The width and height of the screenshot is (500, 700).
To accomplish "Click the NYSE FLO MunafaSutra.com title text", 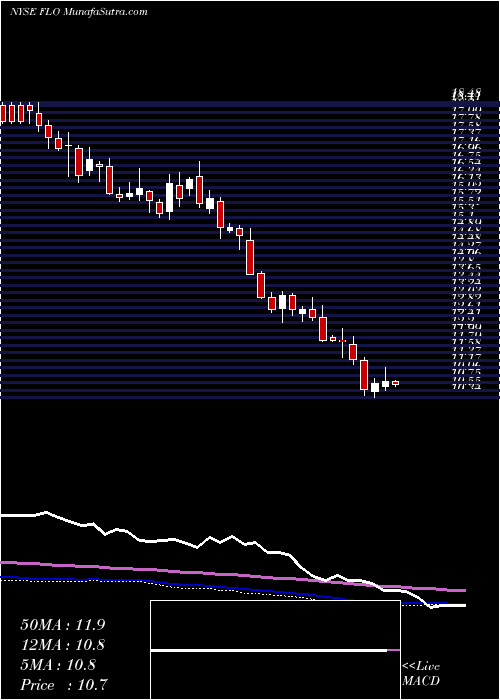I will coord(79,12).
